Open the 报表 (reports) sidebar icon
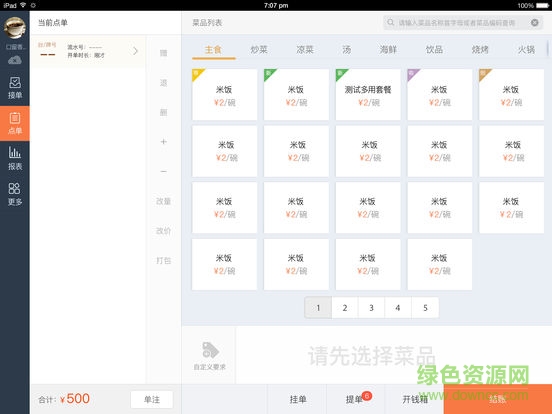The width and height of the screenshot is (552, 414). (15, 158)
